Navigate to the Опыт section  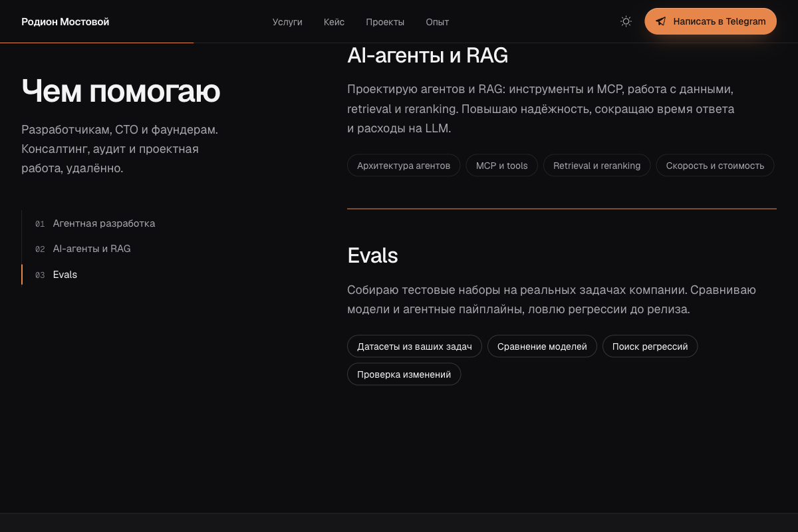[438, 22]
